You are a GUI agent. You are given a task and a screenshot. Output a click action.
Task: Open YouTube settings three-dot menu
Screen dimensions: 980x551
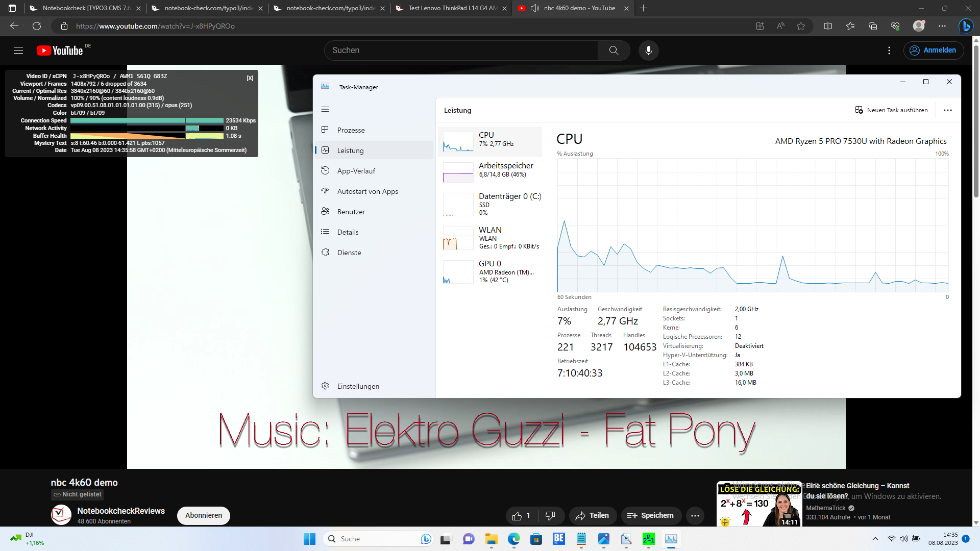coord(889,51)
